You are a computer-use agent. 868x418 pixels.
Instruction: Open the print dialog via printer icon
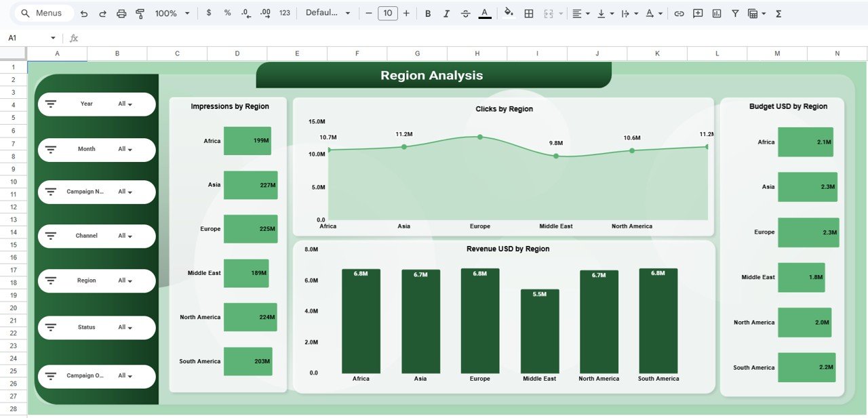tap(121, 13)
